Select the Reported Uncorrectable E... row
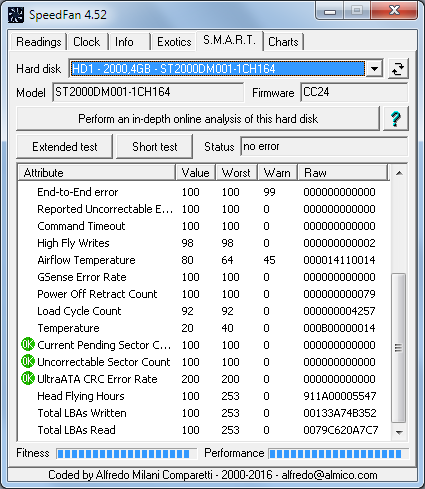The width and height of the screenshot is (425, 489). 203,209
